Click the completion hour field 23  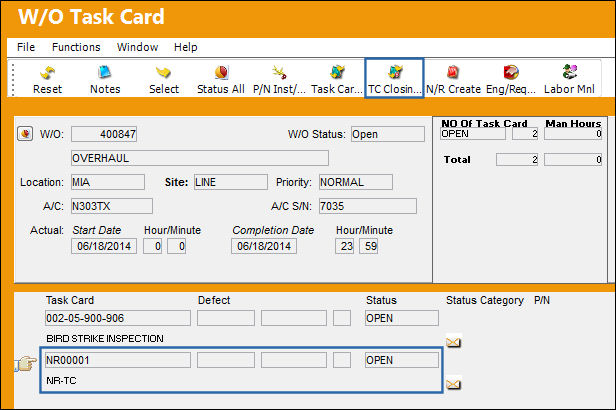click(x=345, y=246)
